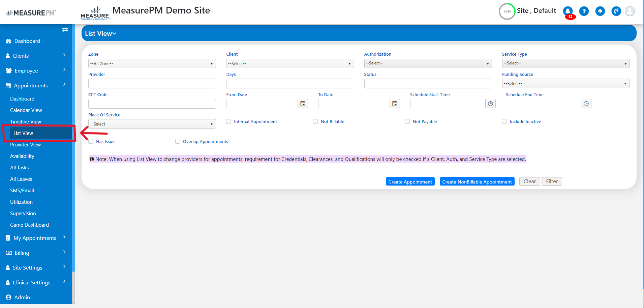This screenshot has height=308, width=644.
Task: Click the upload arrow icon in header
Action: tap(600, 11)
